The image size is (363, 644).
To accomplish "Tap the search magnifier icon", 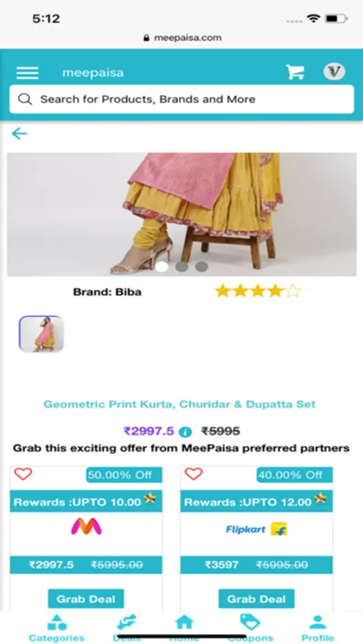I will coord(25,99).
